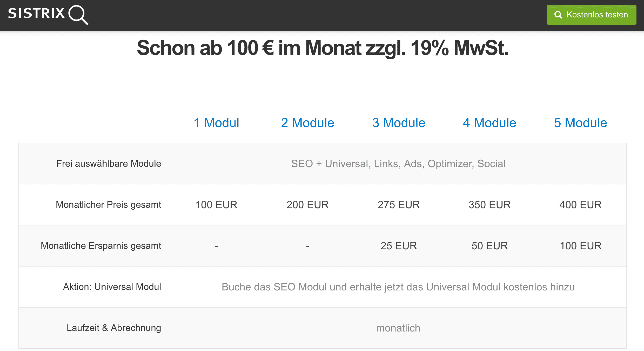Screen dimensions: 644x351
Task: Click the 100 EUR monthly price cell
Action: [216, 205]
